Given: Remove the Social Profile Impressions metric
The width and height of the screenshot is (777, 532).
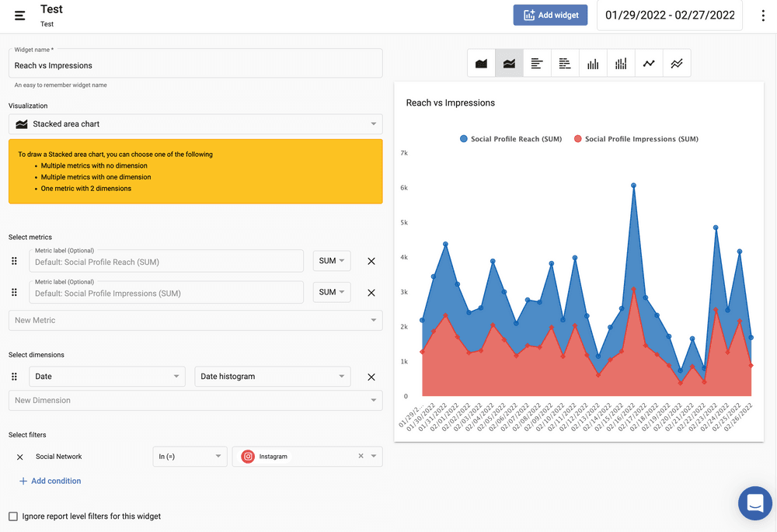Looking at the screenshot, I should pos(371,293).
